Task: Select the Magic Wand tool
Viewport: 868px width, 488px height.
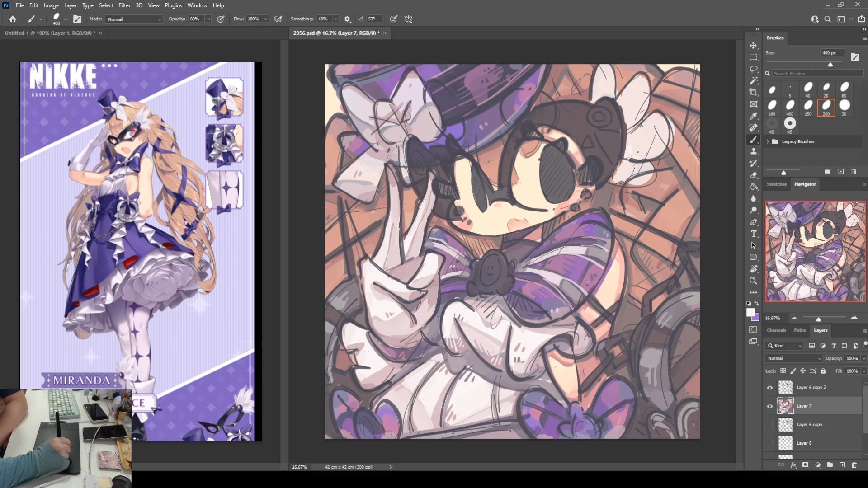Action: [x=753, y=81]
